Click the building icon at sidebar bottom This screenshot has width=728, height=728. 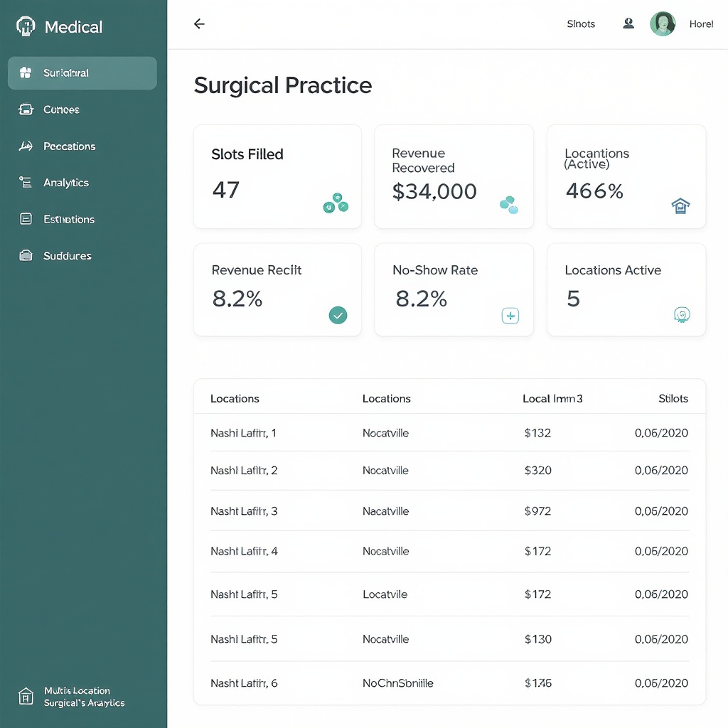(x=26, y=697)
